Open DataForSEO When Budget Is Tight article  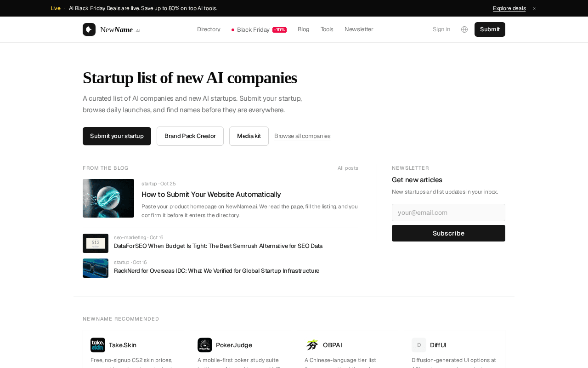tap(218, 246)
